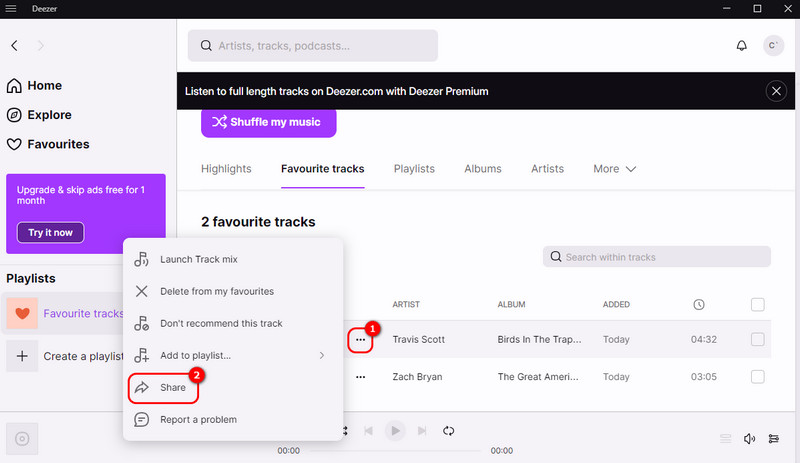Toggle the select-all tracks checkbox
The image size is (800, 463).
pos(757,305)
